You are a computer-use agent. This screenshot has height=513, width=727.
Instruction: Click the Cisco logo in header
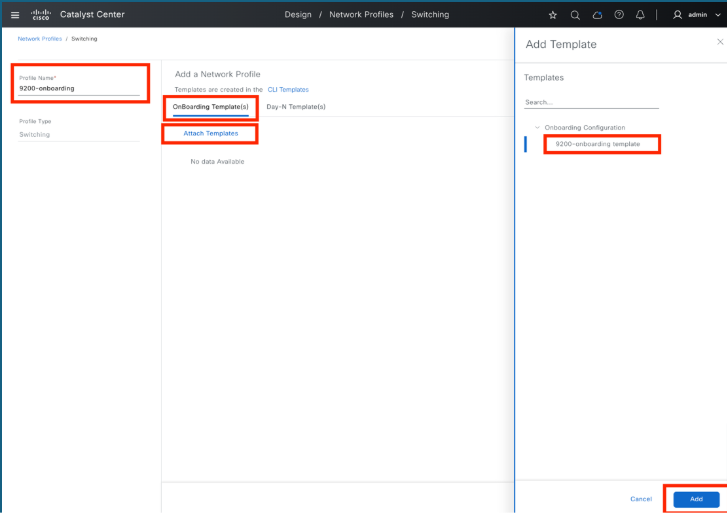40,15
